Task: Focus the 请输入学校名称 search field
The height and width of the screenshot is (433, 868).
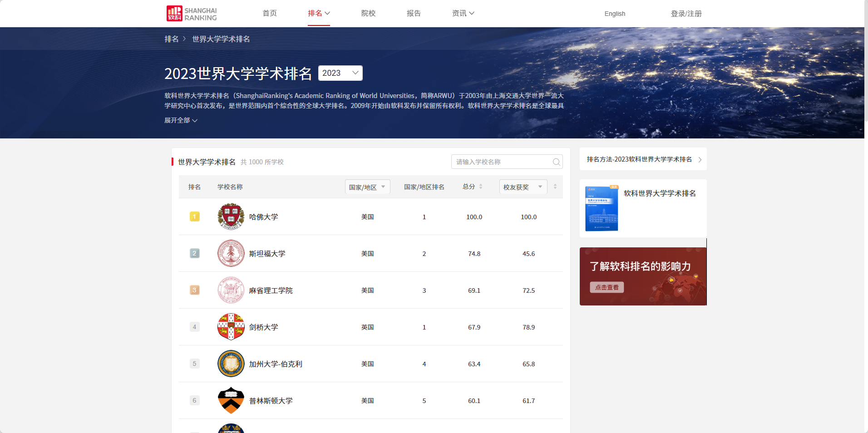Action: coord(502,162)
